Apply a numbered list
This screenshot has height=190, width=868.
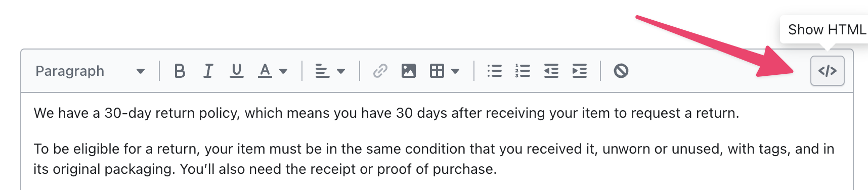click(523, 71)
